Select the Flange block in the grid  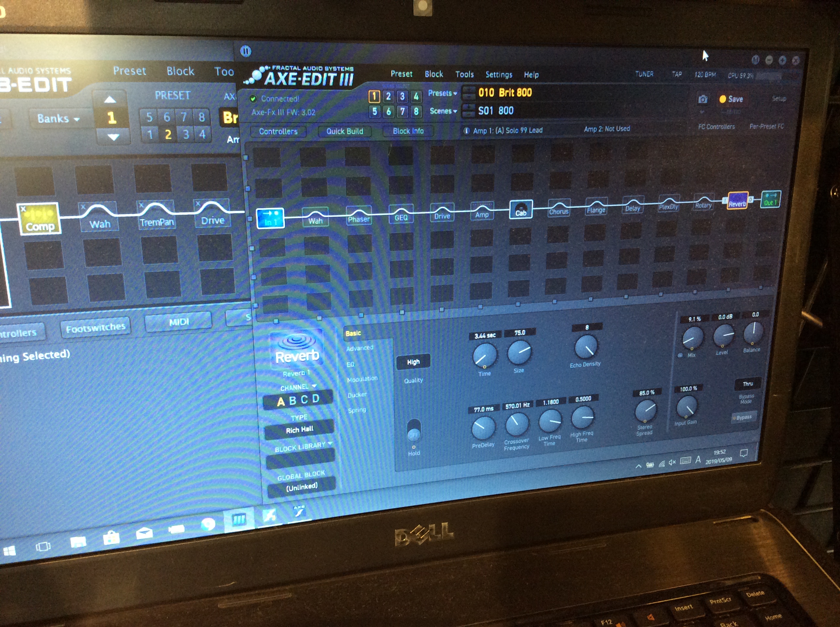tap(596, 207)
